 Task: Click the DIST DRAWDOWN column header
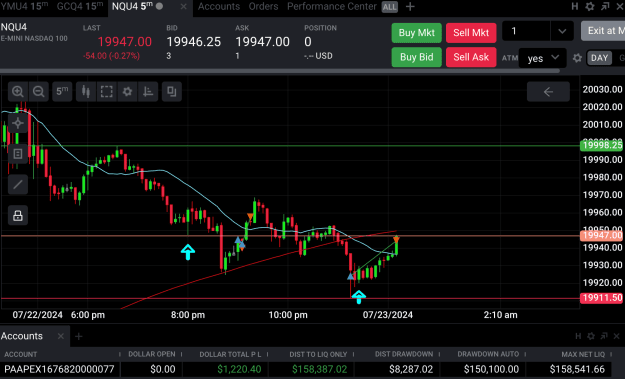click(404, 354)
